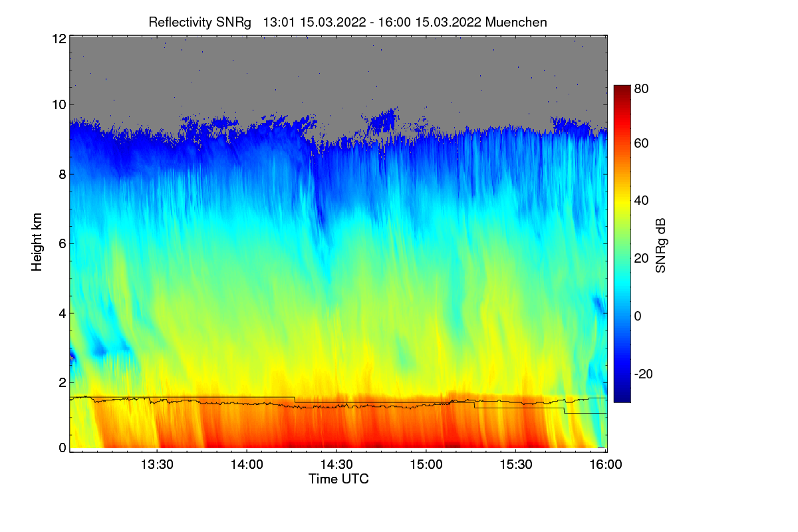Click the height axis label 2

coord(62,382)
